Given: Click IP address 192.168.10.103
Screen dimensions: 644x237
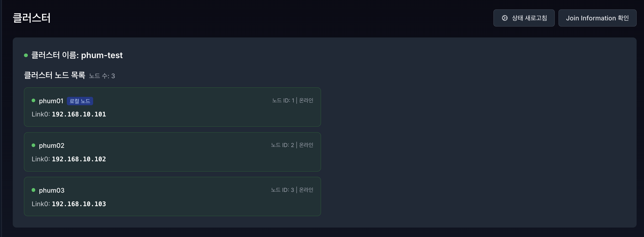Looking at the screenshot, I should (79, 204).
